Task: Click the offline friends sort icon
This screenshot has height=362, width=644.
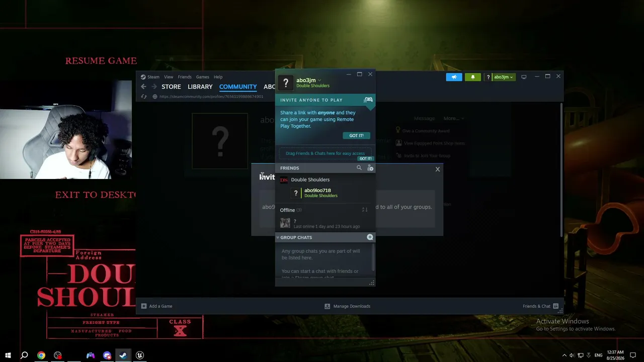Action: (365, 210)
